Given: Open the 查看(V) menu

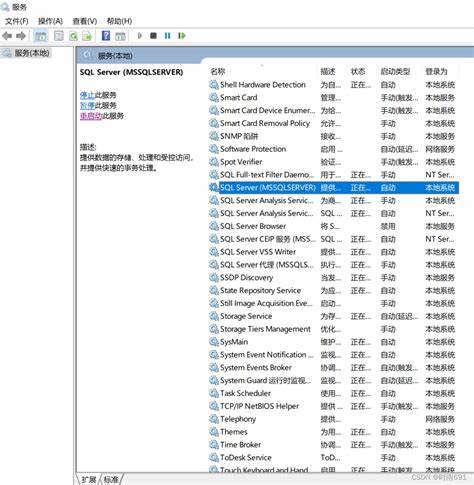Looking at the screenshot, I should (85, 21).
